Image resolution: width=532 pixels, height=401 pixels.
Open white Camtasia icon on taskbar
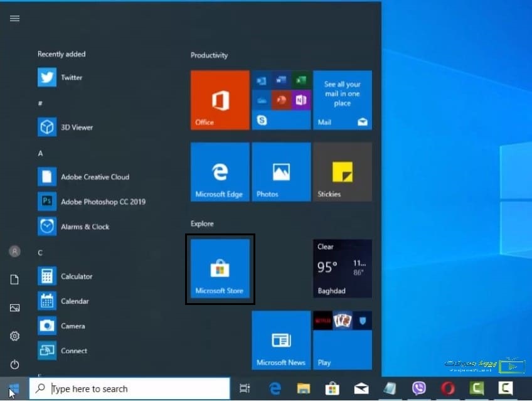(x=506, y=388)
